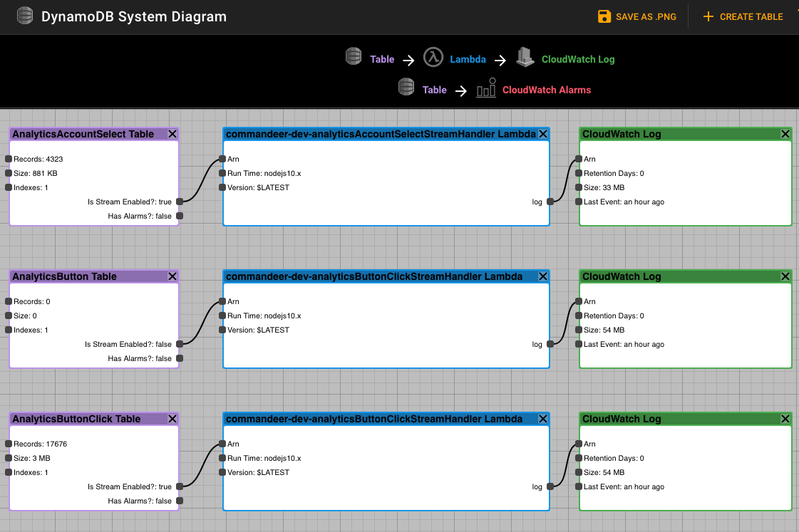Image resolution: width=799 pixels, height=532 pixels.
Task: Click the Save as PNG disk icon
Action: [x=604, y=16]
